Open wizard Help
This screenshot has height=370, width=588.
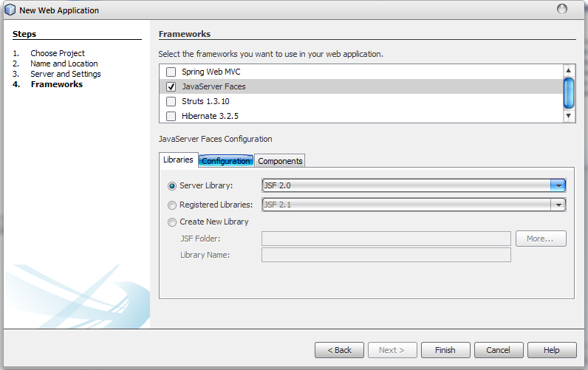(x=552, y=350)
